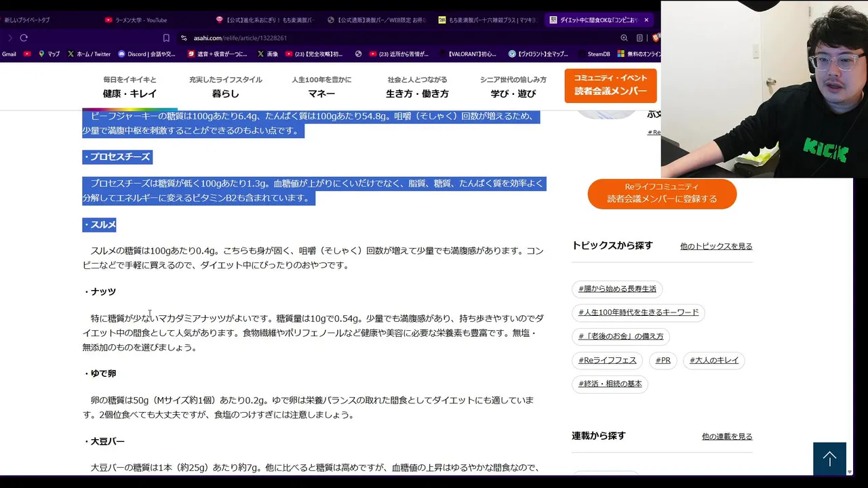The width and height of the screenshot is (868, 488).
Task: Select the #終活・相続の基本 tag
Action: pyautogui.click(x=610, y=384)
